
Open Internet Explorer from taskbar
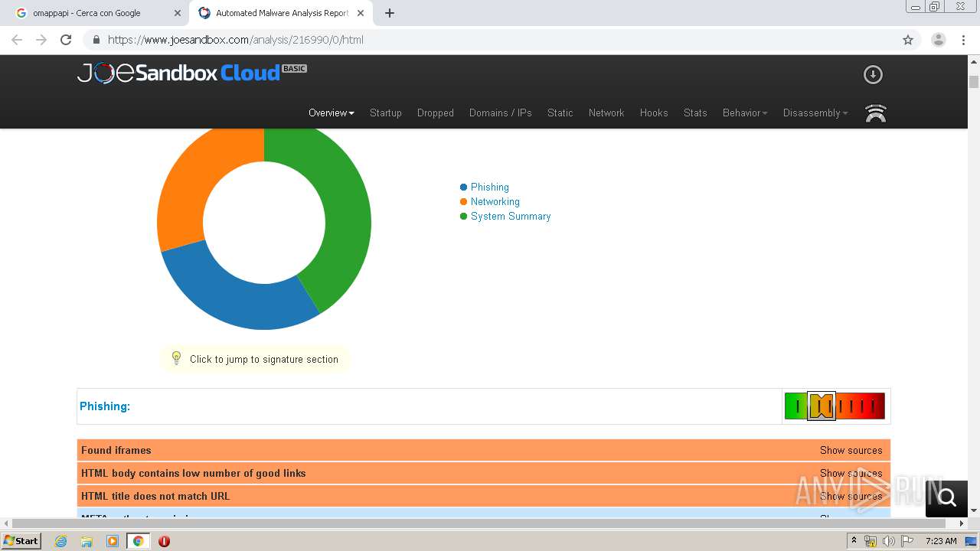[61, 541]
